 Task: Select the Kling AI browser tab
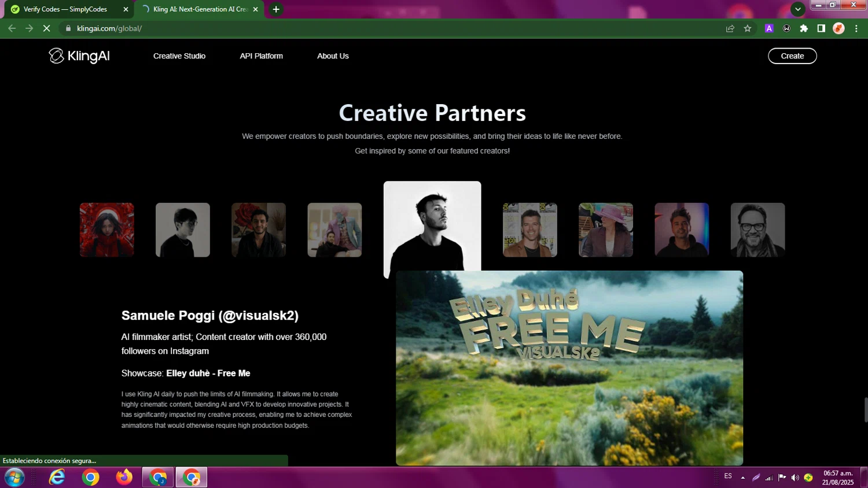pos(199,9)
